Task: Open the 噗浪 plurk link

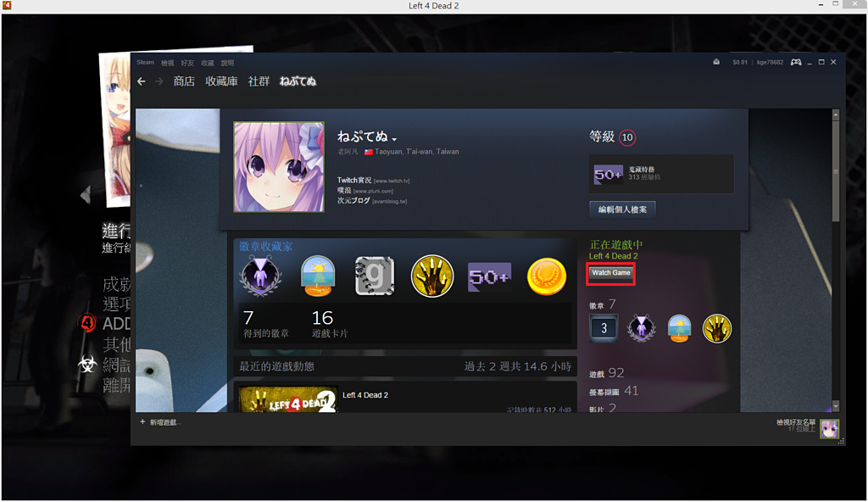Action: (344, 190)
